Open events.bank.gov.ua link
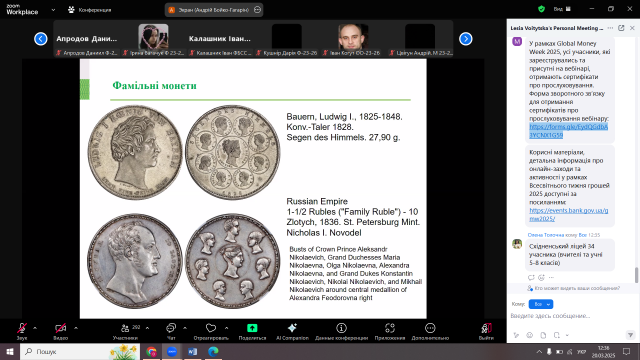 [568, 214]
